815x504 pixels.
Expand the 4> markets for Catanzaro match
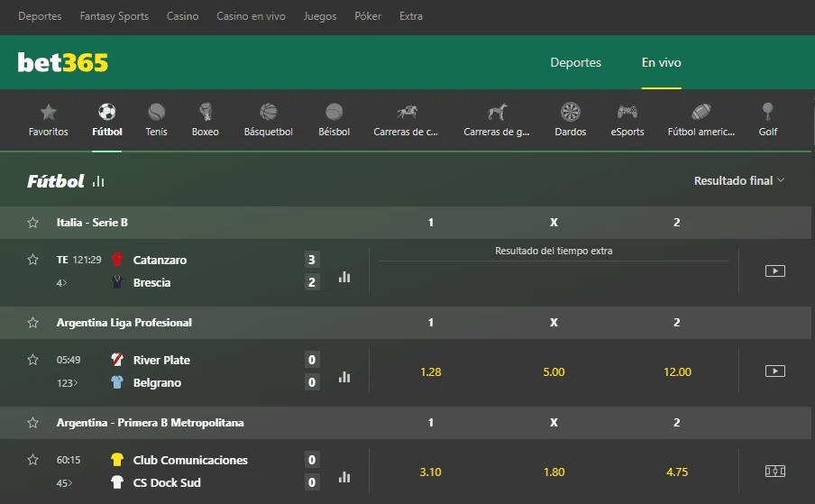coord(62,283)
